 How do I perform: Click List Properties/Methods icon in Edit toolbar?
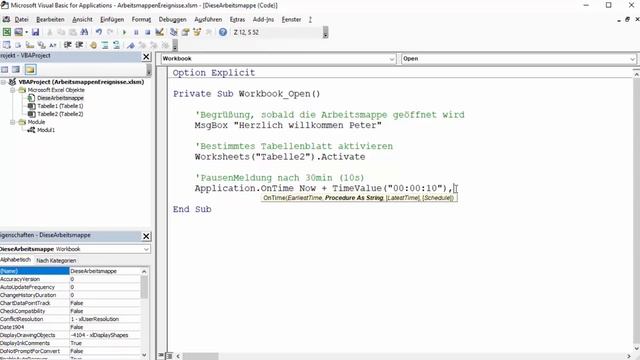coord(7,45)
